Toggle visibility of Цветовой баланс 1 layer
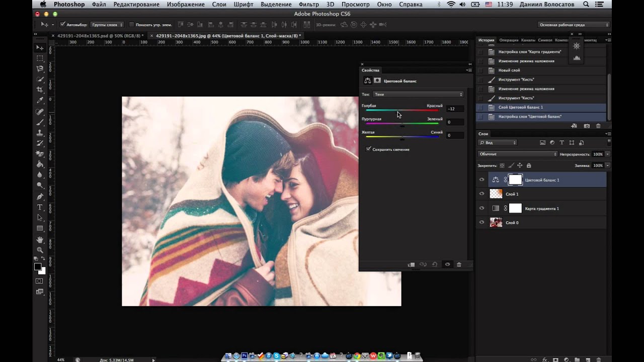The image size is (644, 362). pos(482,179)
